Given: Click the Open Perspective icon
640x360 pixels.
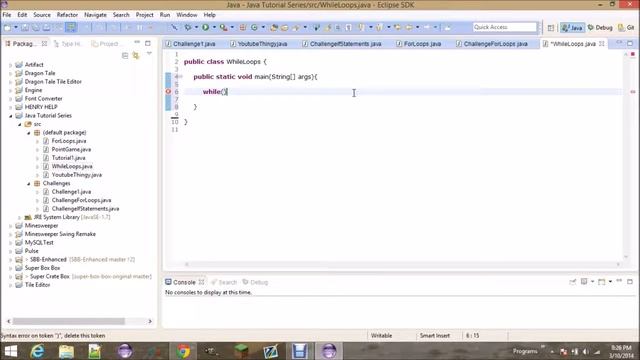Looking at the screenshot, I should [x=551, y=28].
